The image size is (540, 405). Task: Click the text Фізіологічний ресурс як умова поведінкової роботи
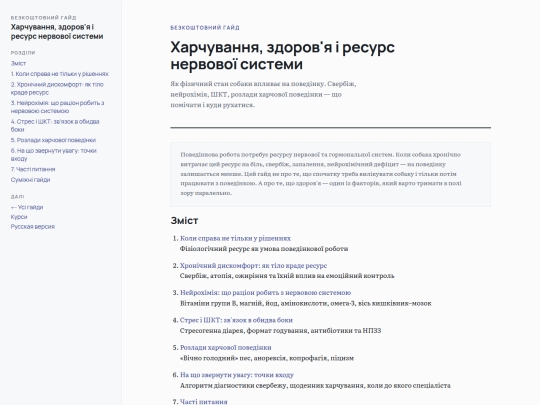pyautogui.click(x=264, y=249)
